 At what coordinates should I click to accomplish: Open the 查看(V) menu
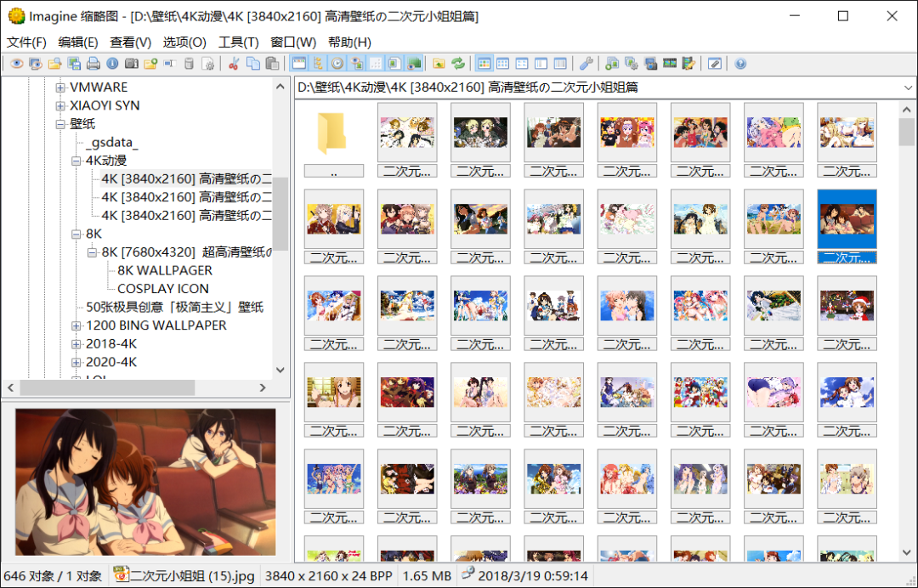[x=130, y=42]
